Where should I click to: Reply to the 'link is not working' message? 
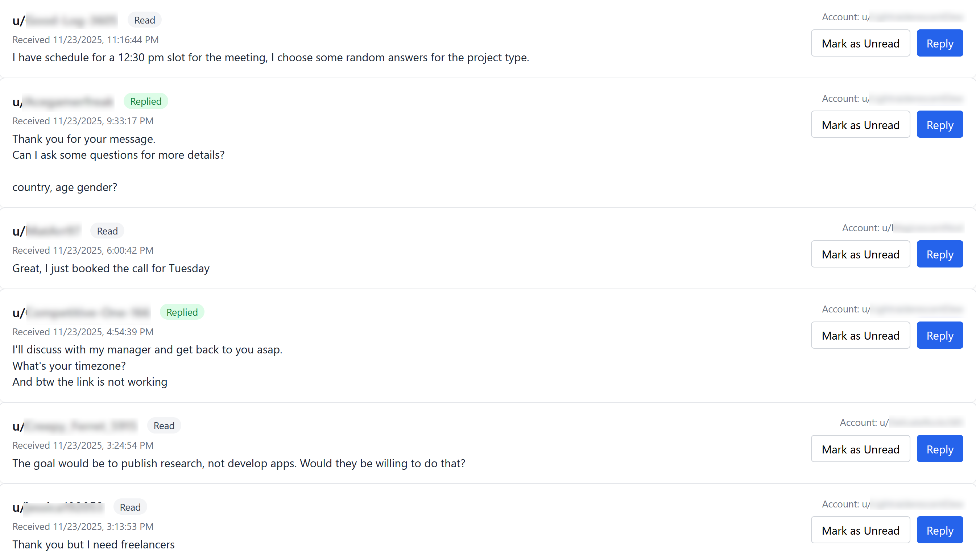point(939,335)
